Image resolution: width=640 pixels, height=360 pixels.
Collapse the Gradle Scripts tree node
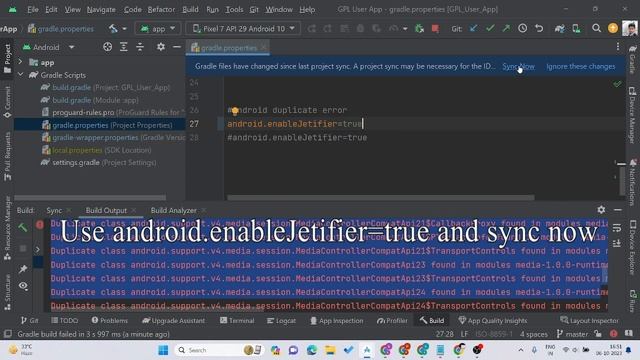pos(20,75)
